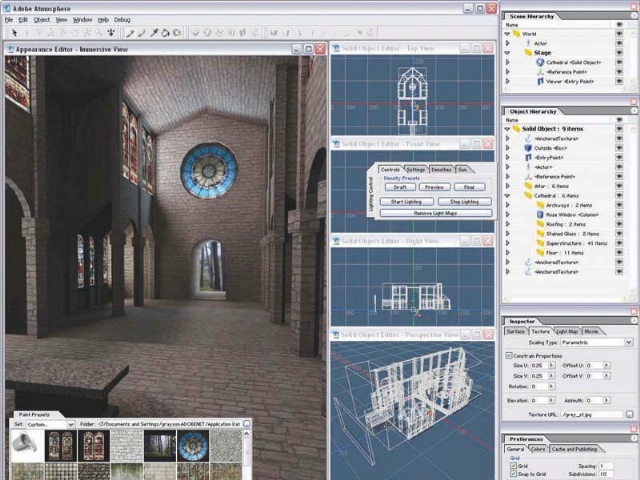Viewport: 640px width, 480px height.
Task: Click the paintbrush tool icon
Action: (x=139, y=32)
